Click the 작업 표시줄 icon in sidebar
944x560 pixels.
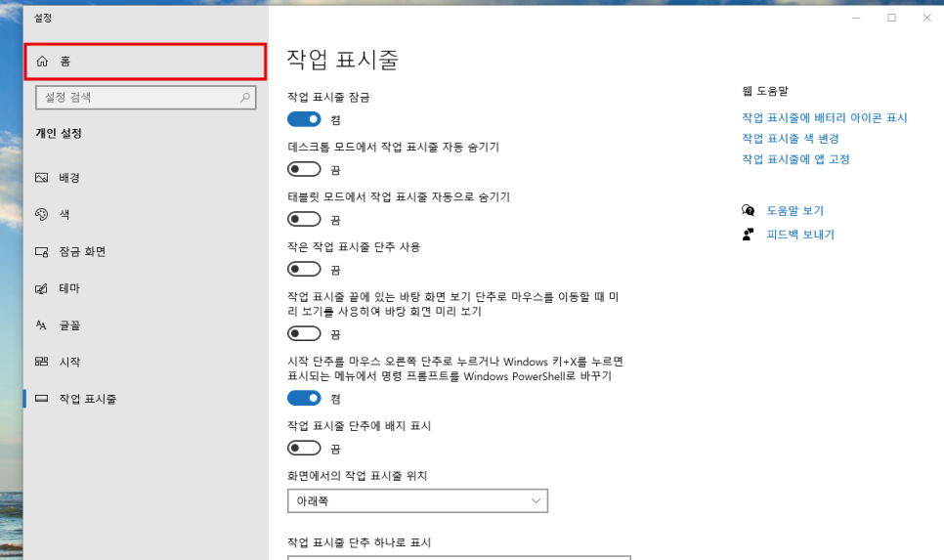click(x=42, y=399)
